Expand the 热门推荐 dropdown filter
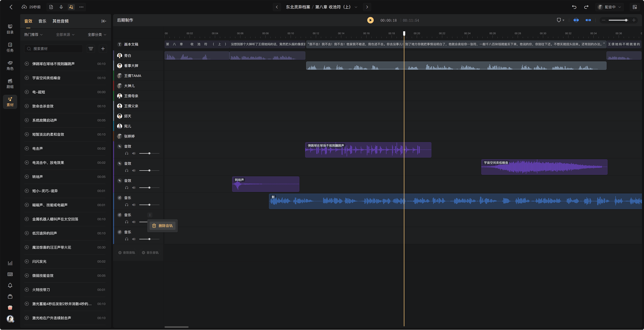The image size is (644, 330). (x=34, y=34)
